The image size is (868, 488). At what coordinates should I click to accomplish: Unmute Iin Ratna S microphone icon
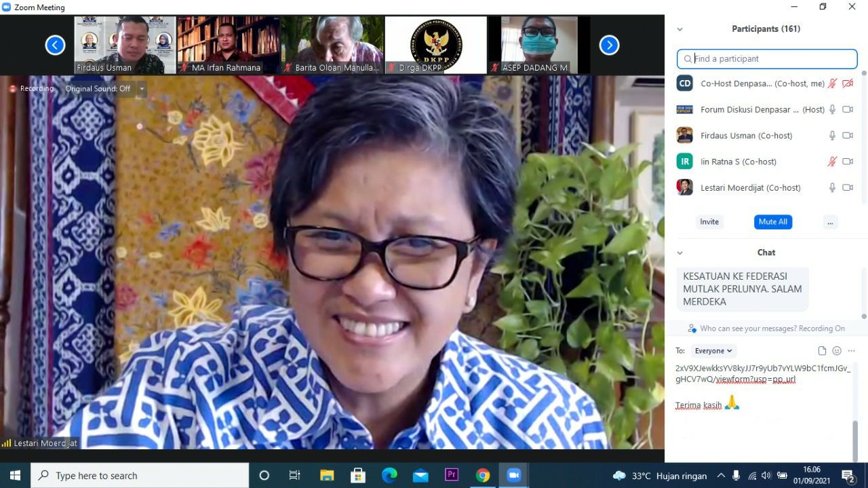pyautogui.click(x=832, y=162)
